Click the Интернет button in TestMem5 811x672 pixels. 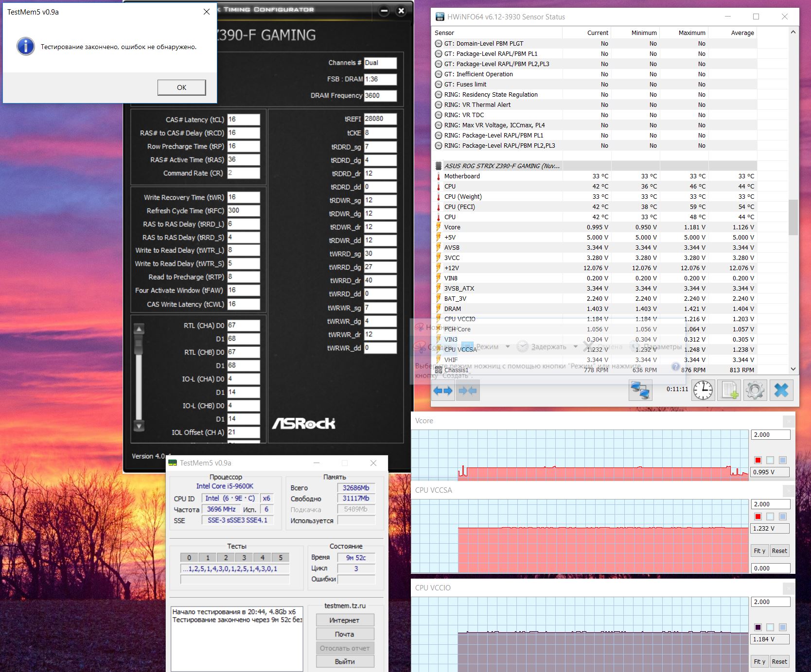click(x=345, y=620)
